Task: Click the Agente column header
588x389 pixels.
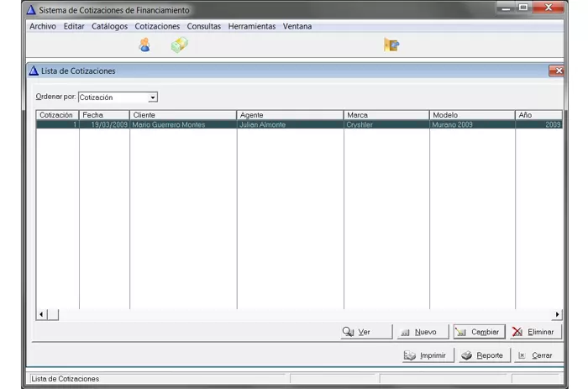Action: [x=291, y=115]
